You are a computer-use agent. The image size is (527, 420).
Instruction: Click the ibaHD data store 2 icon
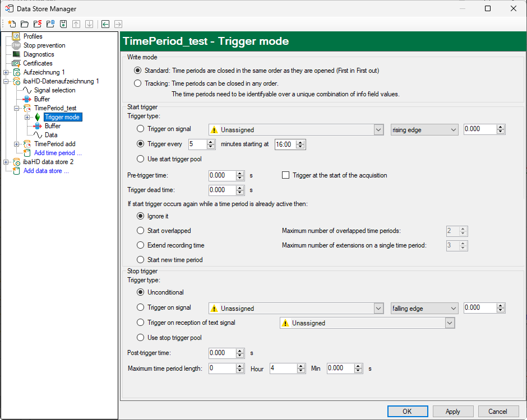[x=16, y=162]
